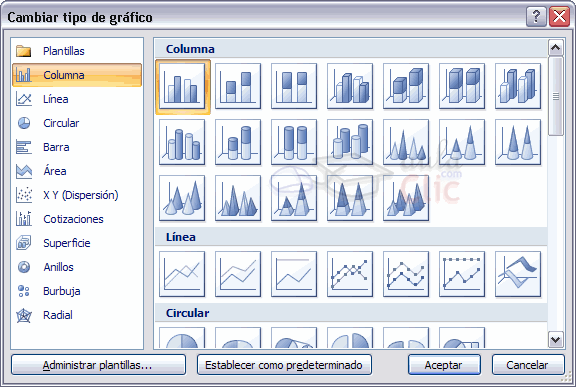
Task: Pick the 100% stacked line chart
Action: 294,274
